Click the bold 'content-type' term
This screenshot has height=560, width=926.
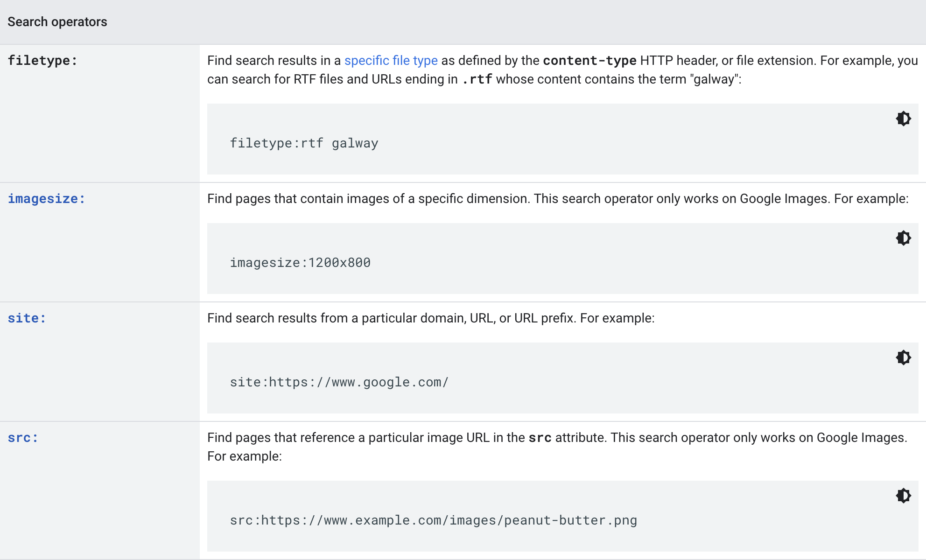pos(590,61)
